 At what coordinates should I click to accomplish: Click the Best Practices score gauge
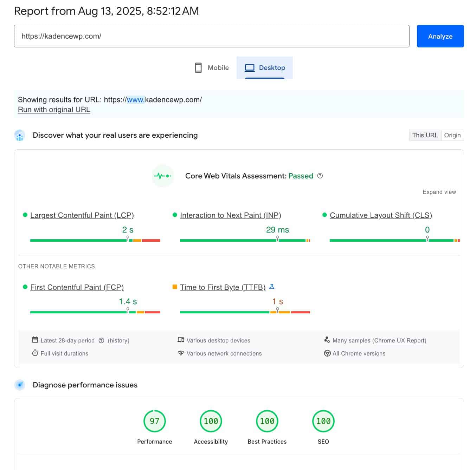click(267, 421)
